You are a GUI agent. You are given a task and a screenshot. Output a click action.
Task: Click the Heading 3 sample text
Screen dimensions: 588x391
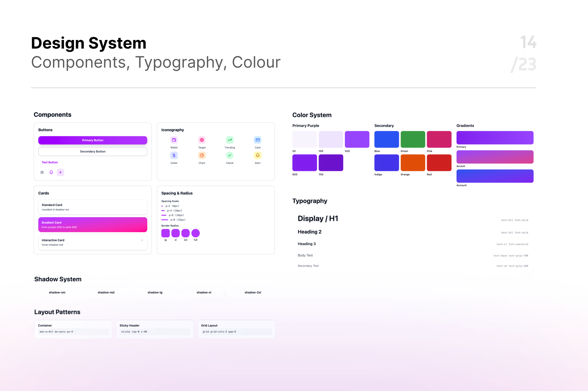coord(307,244)
